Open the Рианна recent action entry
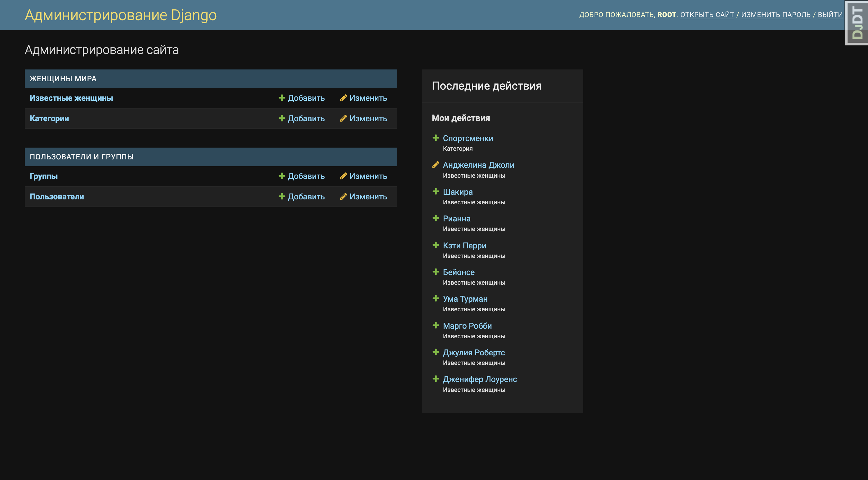Viewport: 868px width, 480px height. [457, 219]
